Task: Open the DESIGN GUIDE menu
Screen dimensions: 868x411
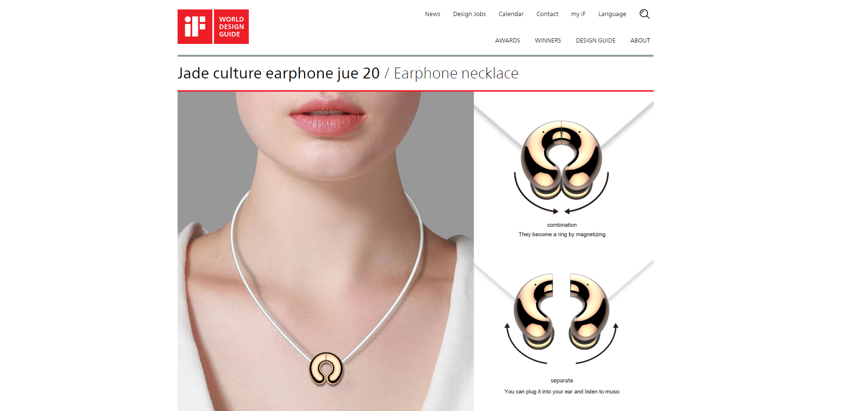Action: tap(596, 41)
